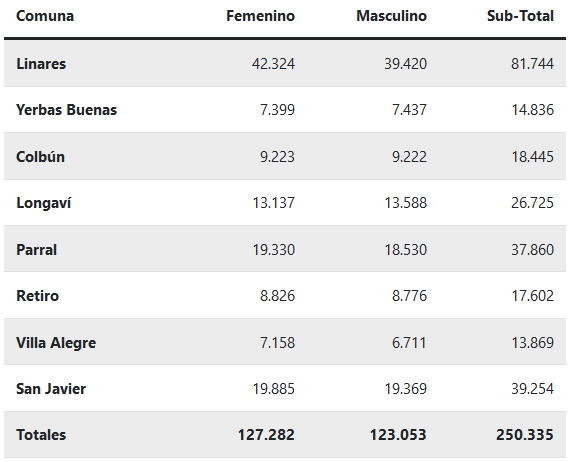Select the Femenino column header
This screenshot has width=572, height=462.
[x=260, y=16]
